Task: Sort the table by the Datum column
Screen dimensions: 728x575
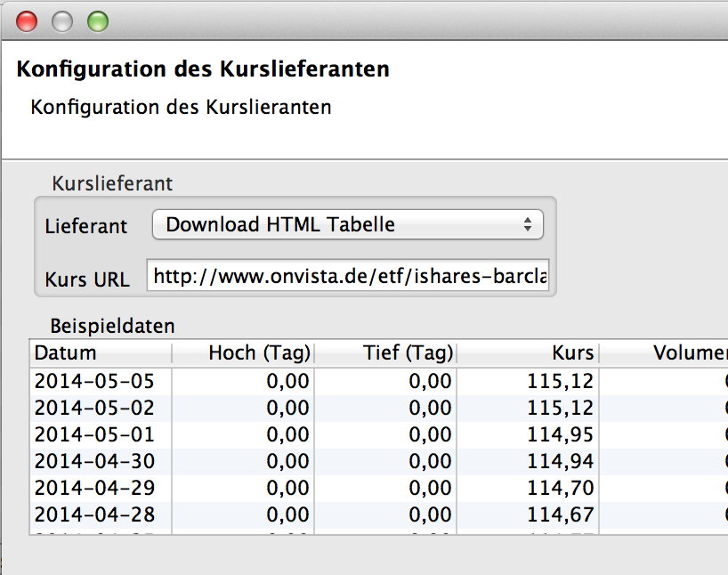Action: pos(100,353)
